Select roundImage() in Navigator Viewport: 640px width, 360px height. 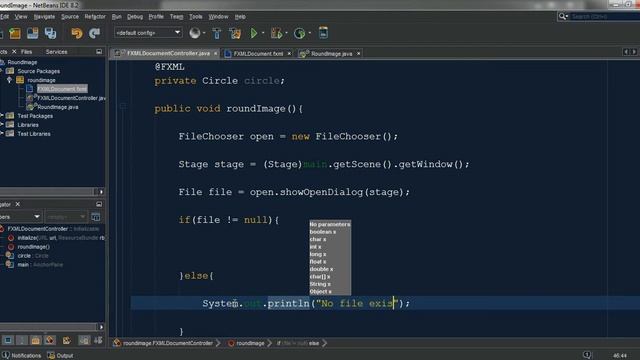[33, 247]
